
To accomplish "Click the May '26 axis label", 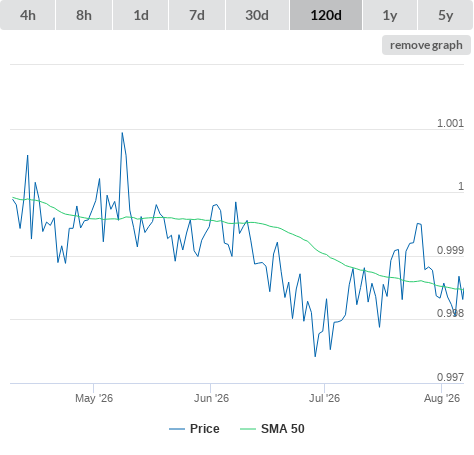I will pyautogui.click(x=94, y=398).
